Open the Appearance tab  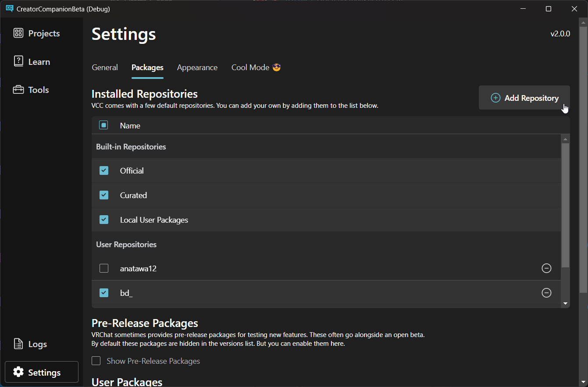[197, 67]
